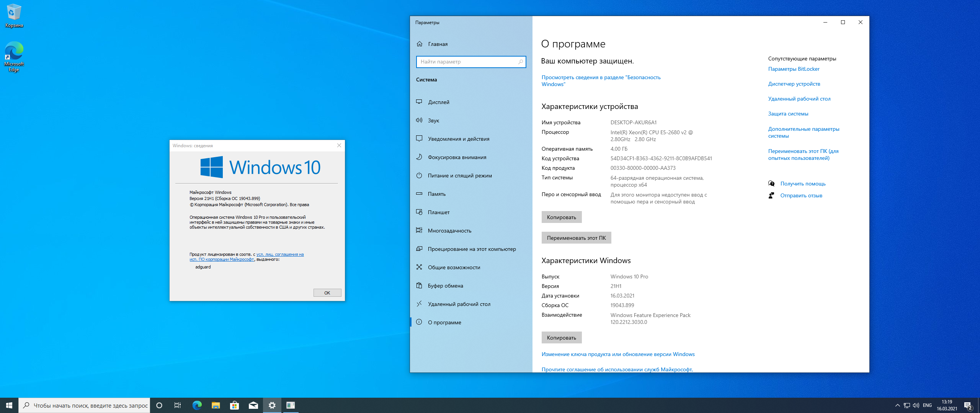Open Microsoft Store from the taskbar

click(234, 405)
